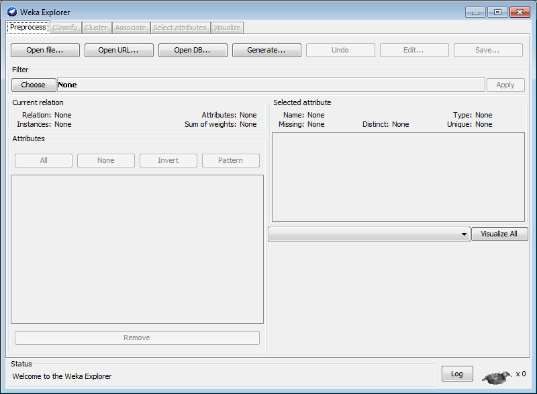The width and height of the screenshot is (537, 394).
Task: Click the status message Welcome to the Weka Explorer
Action: 62,376
